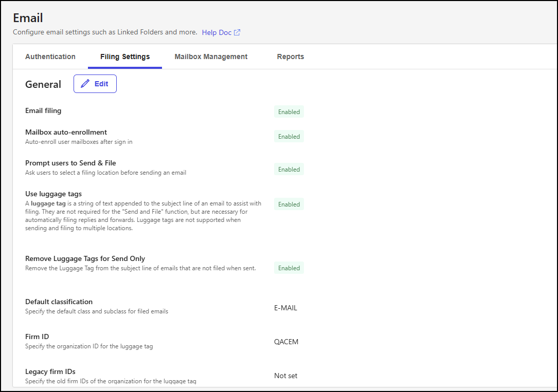Click the external link icon beside Help Doc

pyautogui.click(x=237, y=32)
